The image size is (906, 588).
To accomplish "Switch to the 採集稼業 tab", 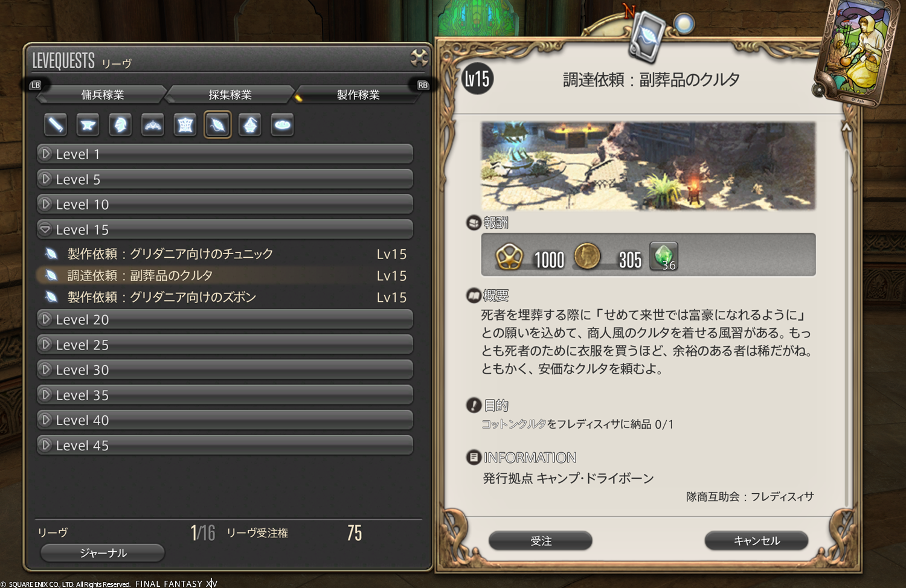I will coord(230,95).
